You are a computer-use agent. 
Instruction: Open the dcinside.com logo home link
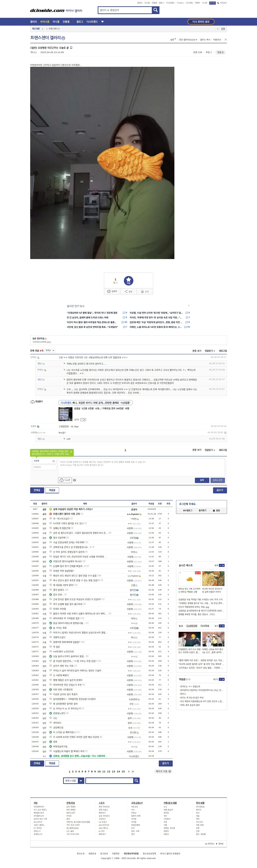click(x=47, y=11)
